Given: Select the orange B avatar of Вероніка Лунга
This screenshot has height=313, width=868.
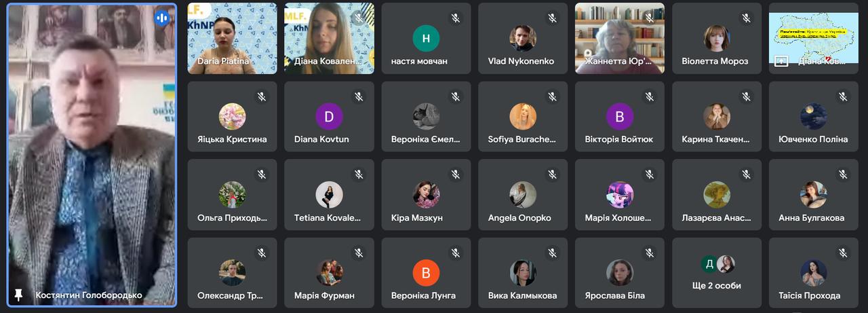Looking at the screenshot, I should (x=426, y=273).
